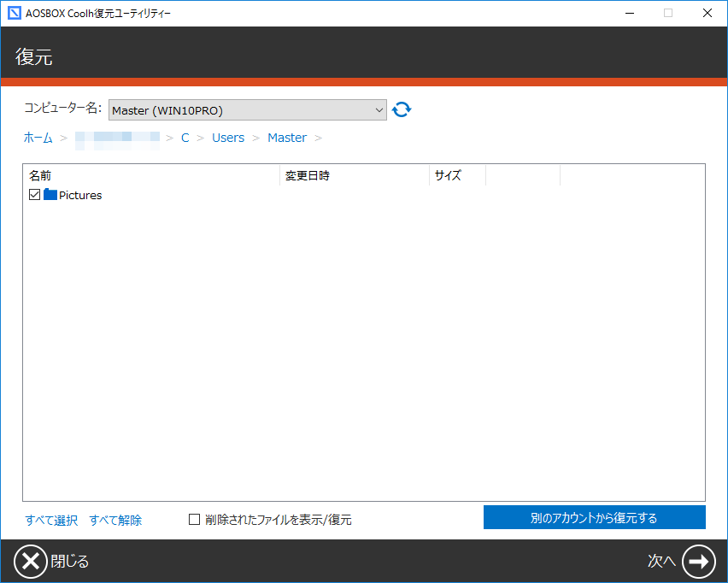728x583 pixels.
Task: Go to C drive in breadcrumb
Action: pos(185,138)
